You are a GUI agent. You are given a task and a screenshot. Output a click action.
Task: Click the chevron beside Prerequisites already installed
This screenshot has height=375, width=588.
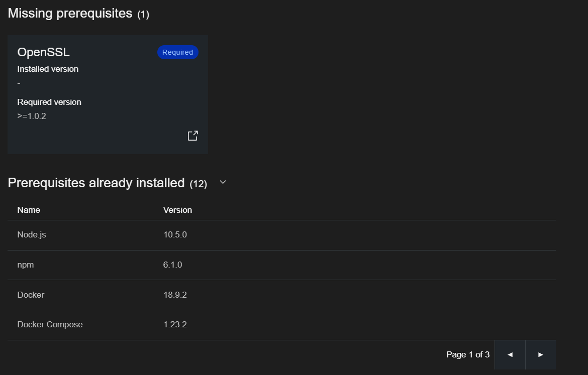coord(223,182)
